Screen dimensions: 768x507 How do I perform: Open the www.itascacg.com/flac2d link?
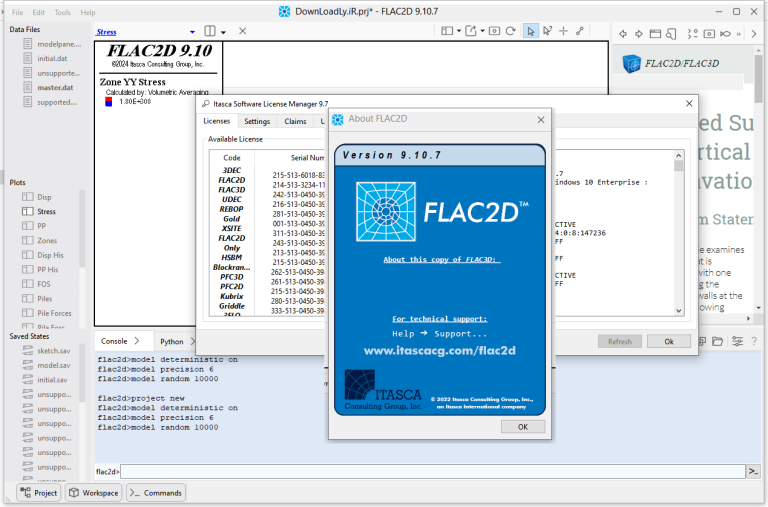(439, 351)
